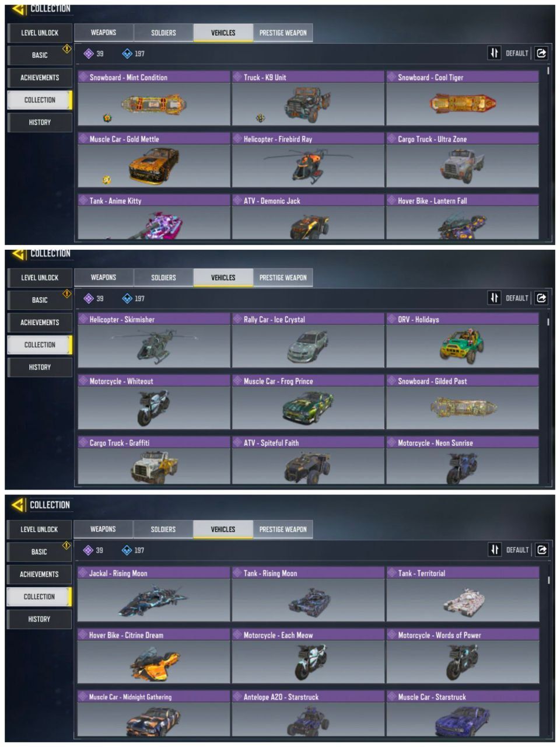Click the yellow alert diamond on BASIC beside Snowboard - Mint Condition

coord(67,49)
